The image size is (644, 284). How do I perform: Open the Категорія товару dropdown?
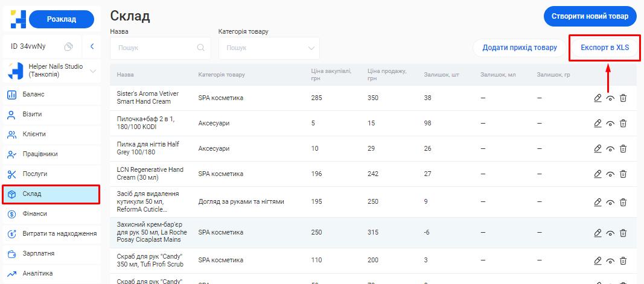coord(269,48)
